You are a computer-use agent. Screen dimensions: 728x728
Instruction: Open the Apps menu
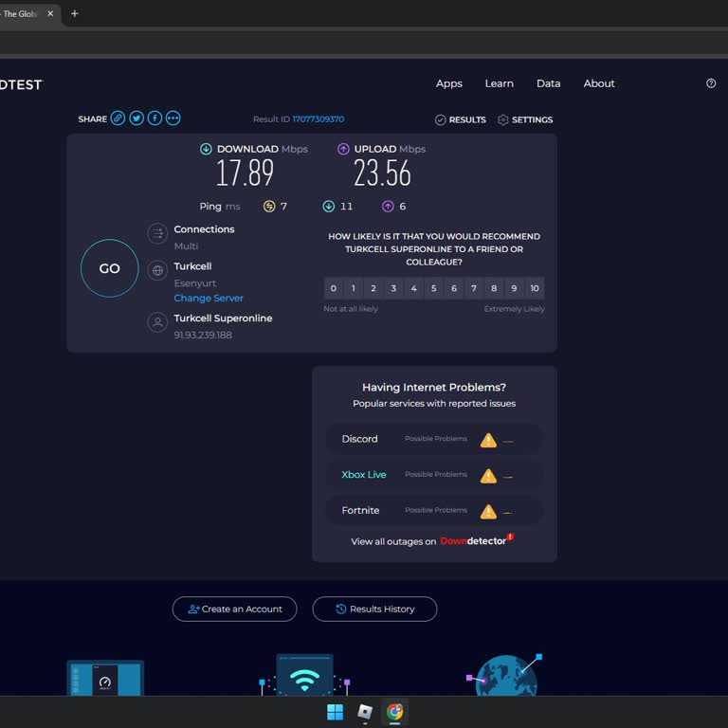(449, 83)
